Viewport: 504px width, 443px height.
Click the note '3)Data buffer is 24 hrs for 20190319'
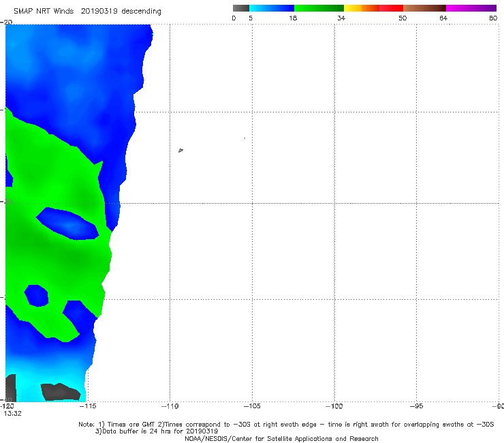[157, 431]
